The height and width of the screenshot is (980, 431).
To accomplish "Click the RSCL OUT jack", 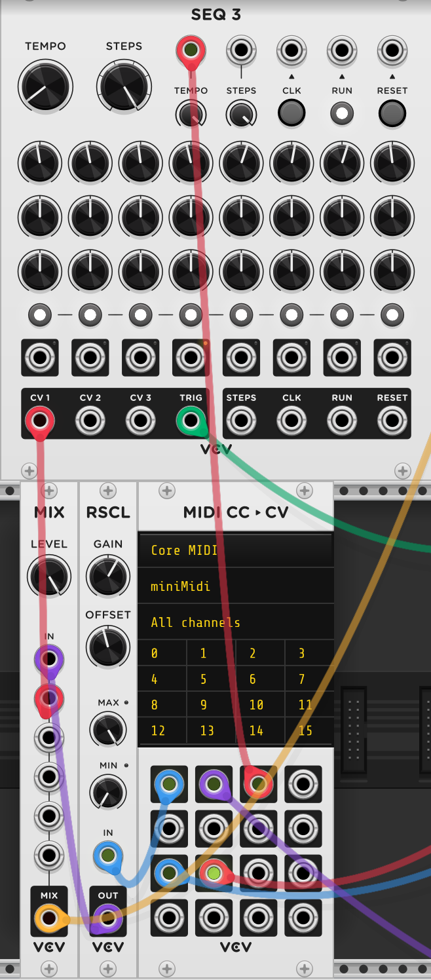I will pos(108,918).
